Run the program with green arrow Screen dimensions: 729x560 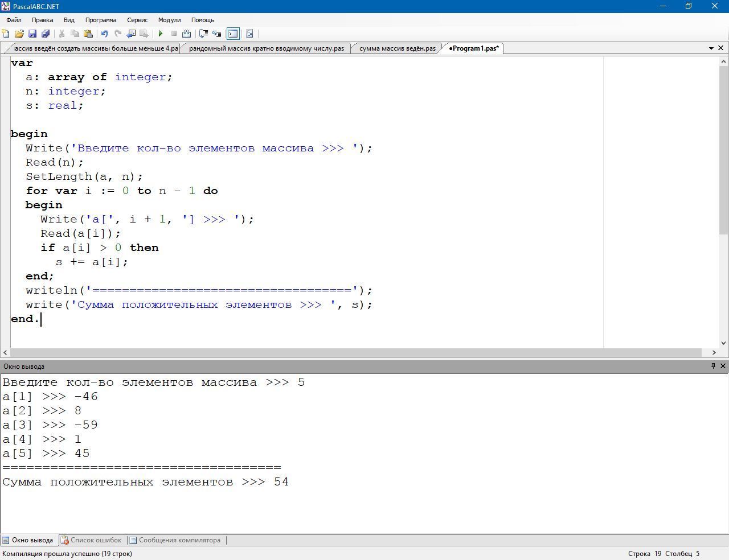coord(161,34)
